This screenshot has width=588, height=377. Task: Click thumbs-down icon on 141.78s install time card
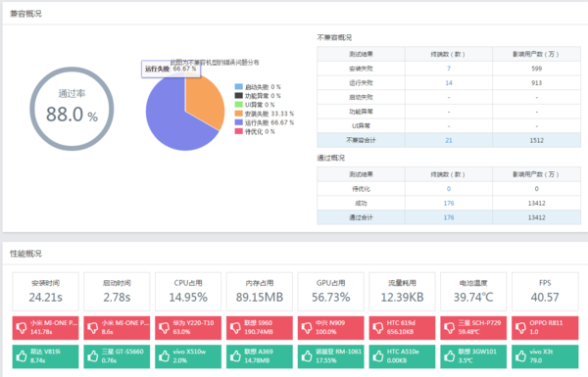tap(22, 328)
